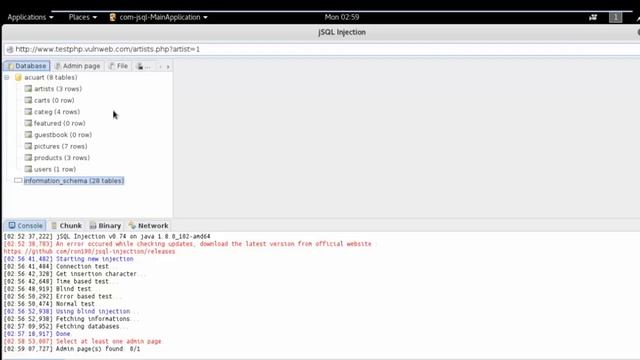Click the pictures table icon
640x360 pixels.
click(x=28, y=146)
